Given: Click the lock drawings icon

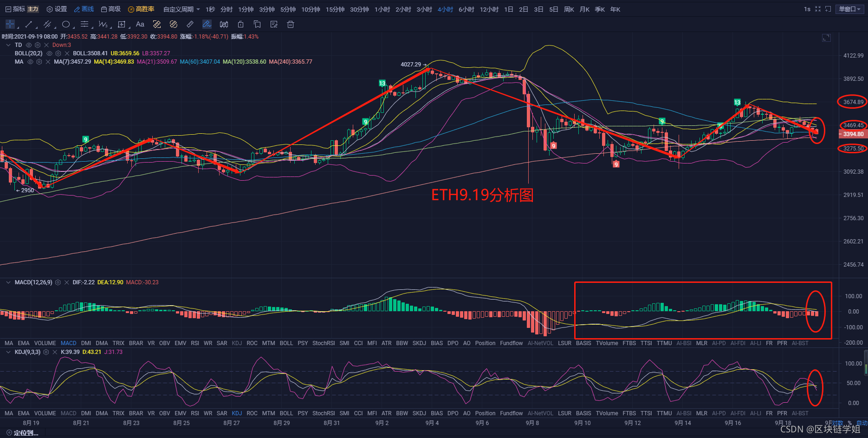Looking at the screenshot, I should 240,24.
